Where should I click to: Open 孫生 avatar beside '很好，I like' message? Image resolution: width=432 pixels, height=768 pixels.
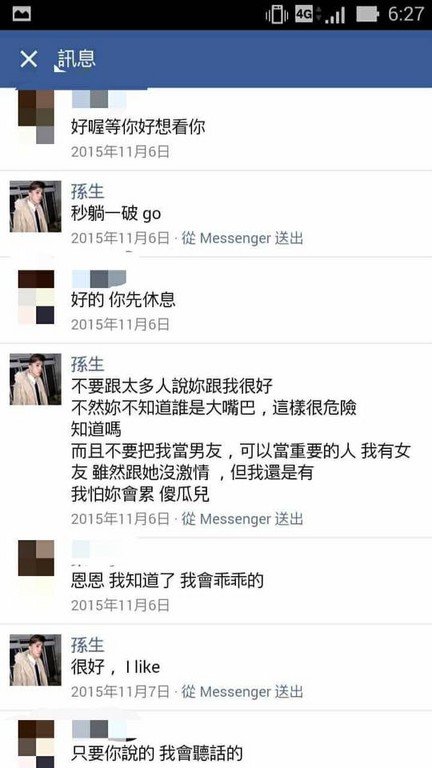tap(36, 660)
